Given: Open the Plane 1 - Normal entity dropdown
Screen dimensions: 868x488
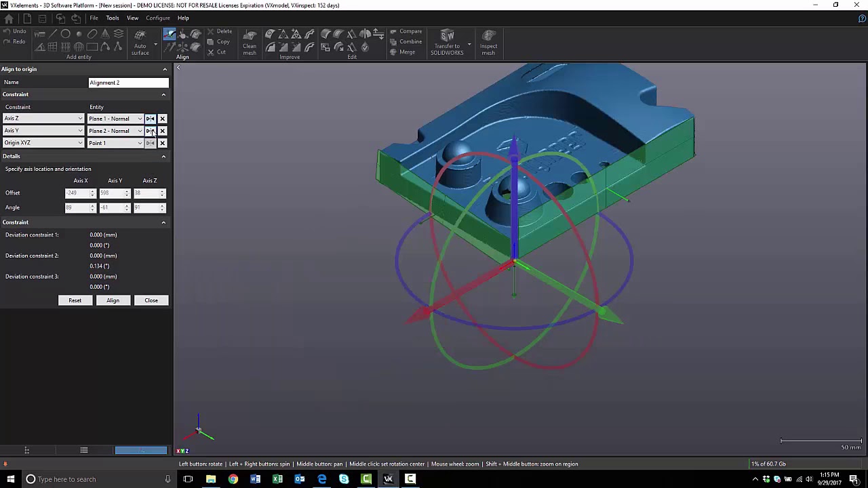Looking at the screenshot, I should coord(115,119).
